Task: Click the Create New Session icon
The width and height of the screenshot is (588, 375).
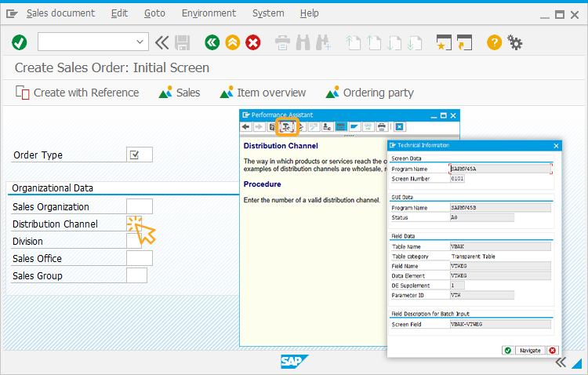Action: 444,42
